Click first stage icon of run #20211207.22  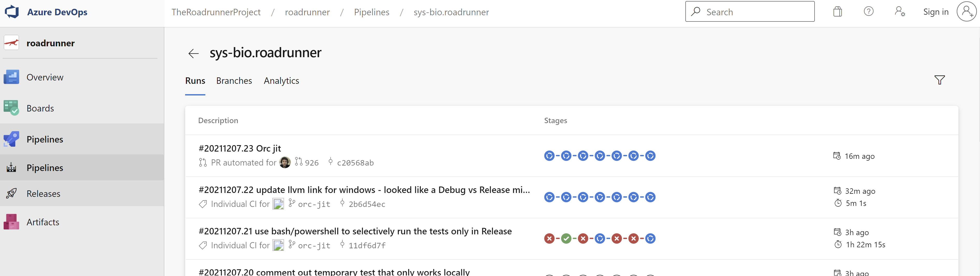[x=549, y=197]
